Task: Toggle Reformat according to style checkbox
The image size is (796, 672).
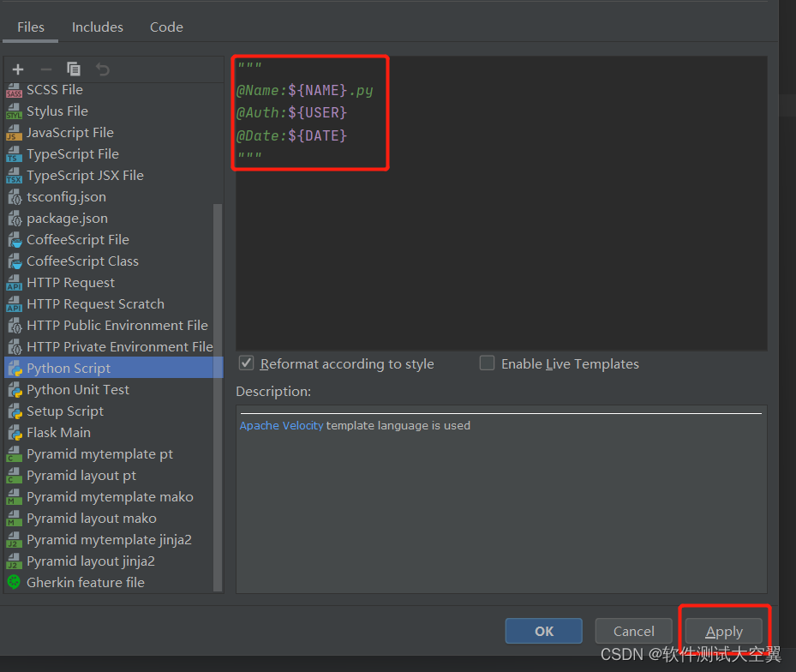Action: [x=246, y=363]
